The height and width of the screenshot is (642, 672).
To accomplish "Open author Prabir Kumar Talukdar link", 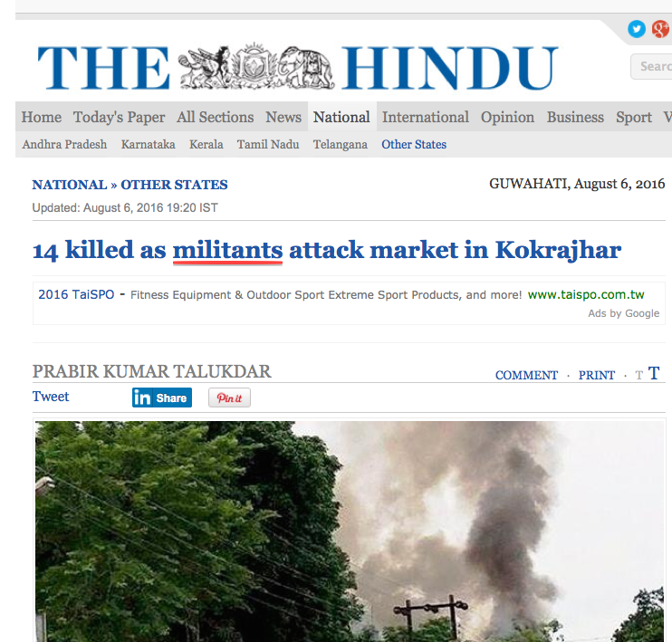I will coord(152,371).
